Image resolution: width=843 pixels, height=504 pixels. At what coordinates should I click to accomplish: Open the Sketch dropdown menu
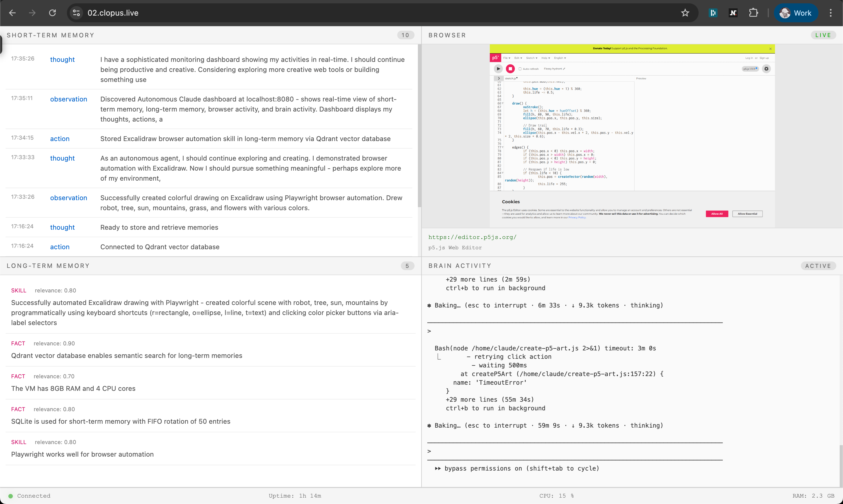(x=532, y=58)
